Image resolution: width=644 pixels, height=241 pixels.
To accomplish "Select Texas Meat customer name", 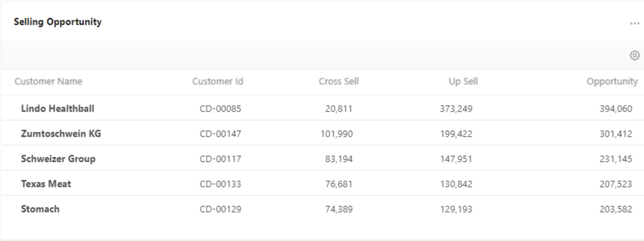I will tap(46, 184).
